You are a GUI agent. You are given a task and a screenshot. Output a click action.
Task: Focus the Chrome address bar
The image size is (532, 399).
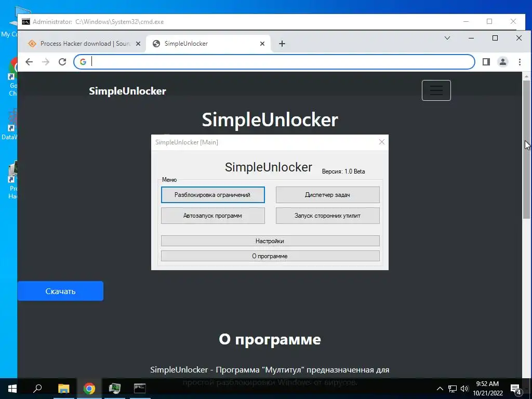coord(274,62)
